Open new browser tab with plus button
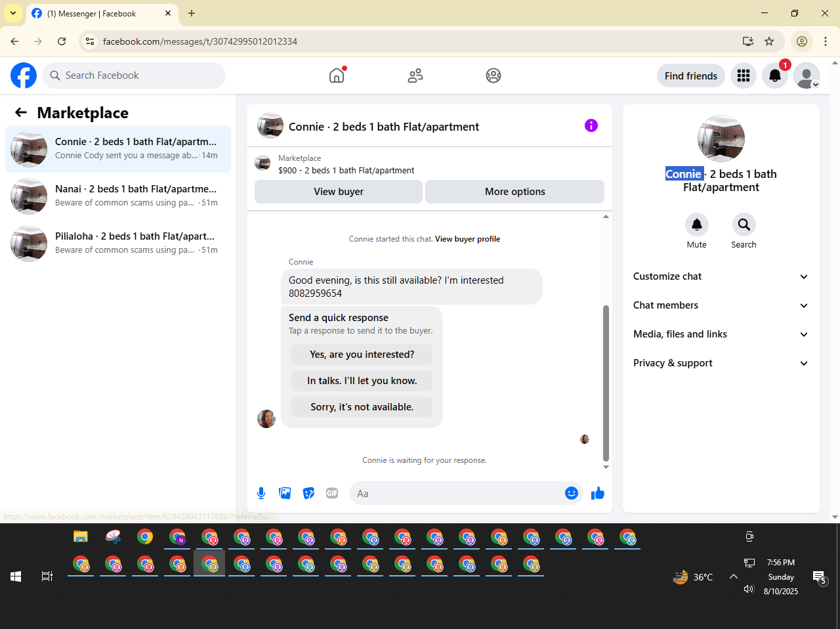 (x=192, y=13)
